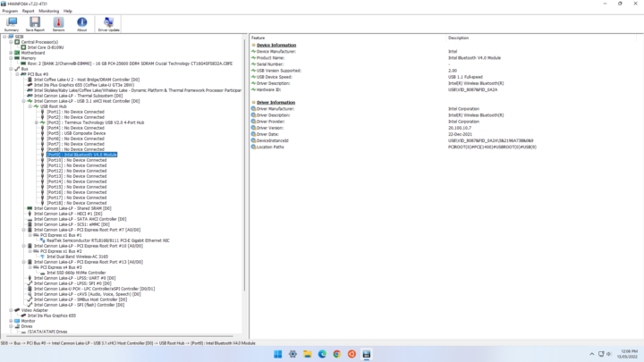Open the Windows Start menu
The height and width of the screenshot is (362, 644).
pos(277,354)
